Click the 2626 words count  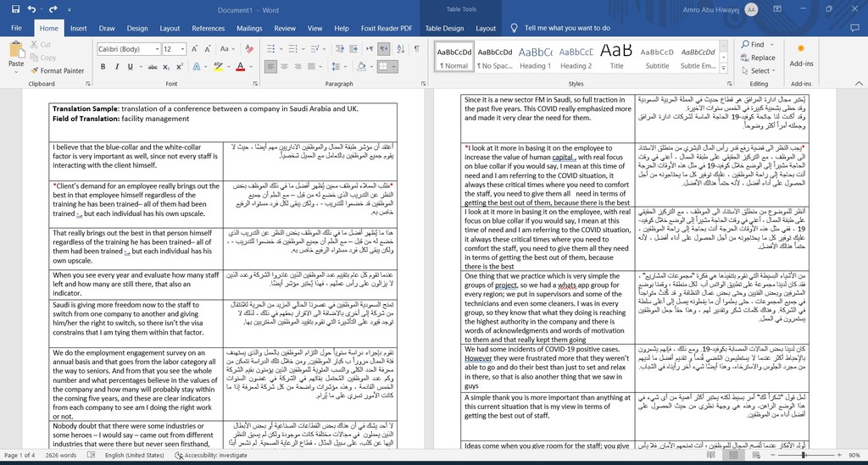click(x=61, y=455)
